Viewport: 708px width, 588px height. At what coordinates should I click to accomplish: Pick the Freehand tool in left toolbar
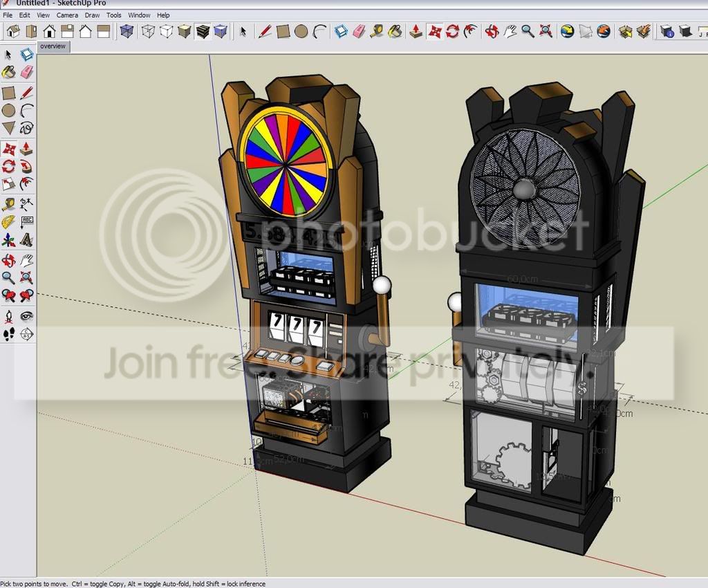point(27,128)
